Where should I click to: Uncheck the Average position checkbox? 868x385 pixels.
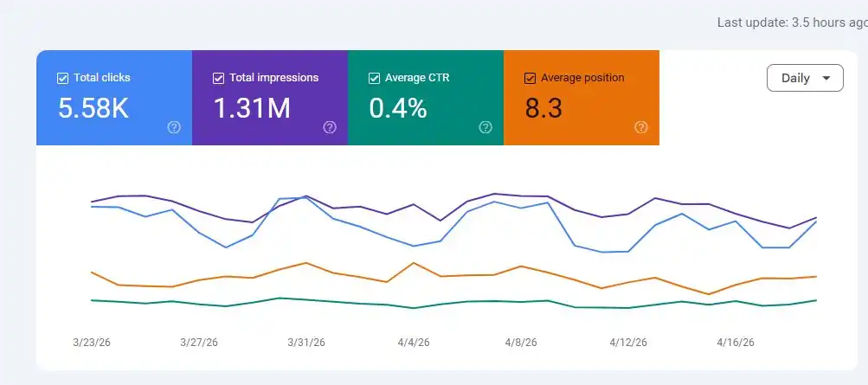(530, 79)
